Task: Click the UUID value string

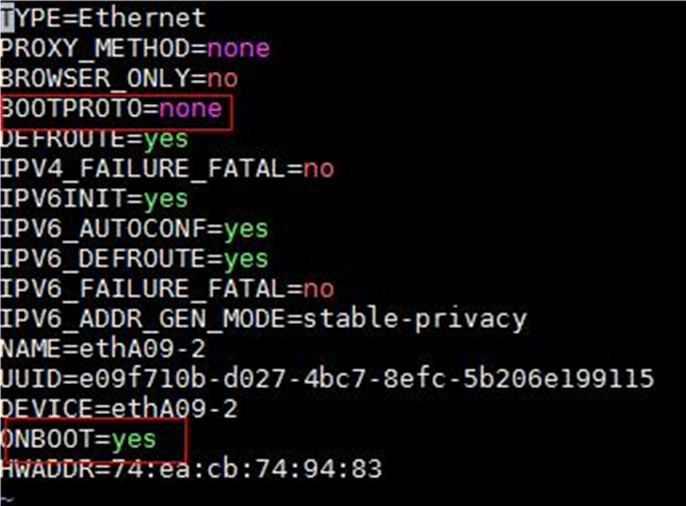Action: 367,379
